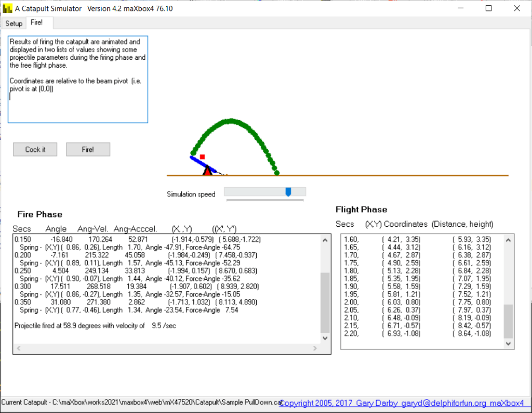This screenshot has height=413, width=532.
Task: Click the red square projectile weight
Action: point(202,157)
